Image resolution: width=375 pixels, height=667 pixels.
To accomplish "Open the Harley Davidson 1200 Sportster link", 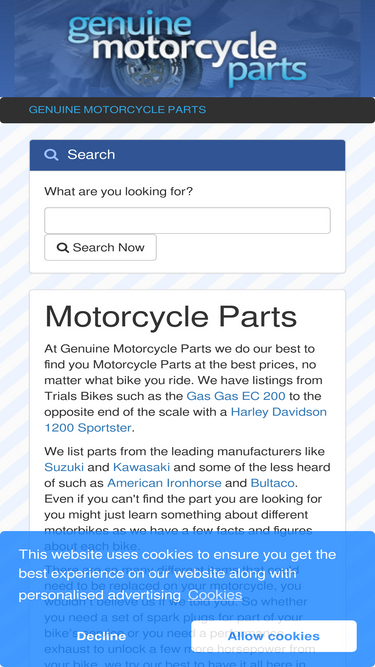I will (186, 420).
